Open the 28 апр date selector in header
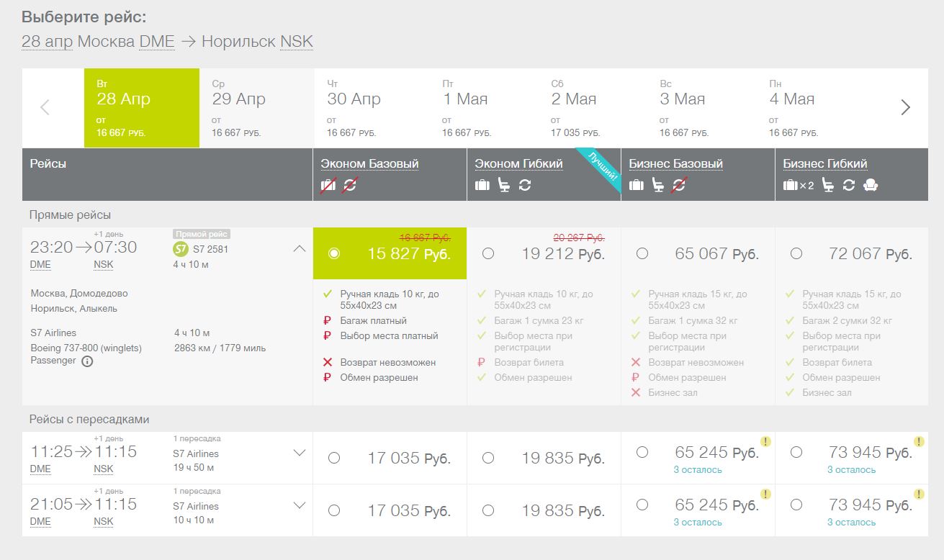Screen dimensions: 944x560 [x=48, y=41]
